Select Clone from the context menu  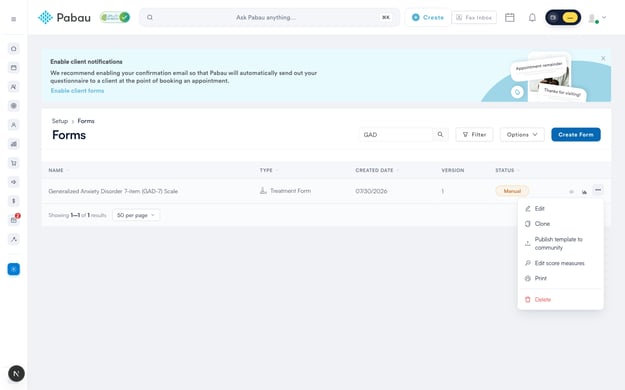pos(560,224)
